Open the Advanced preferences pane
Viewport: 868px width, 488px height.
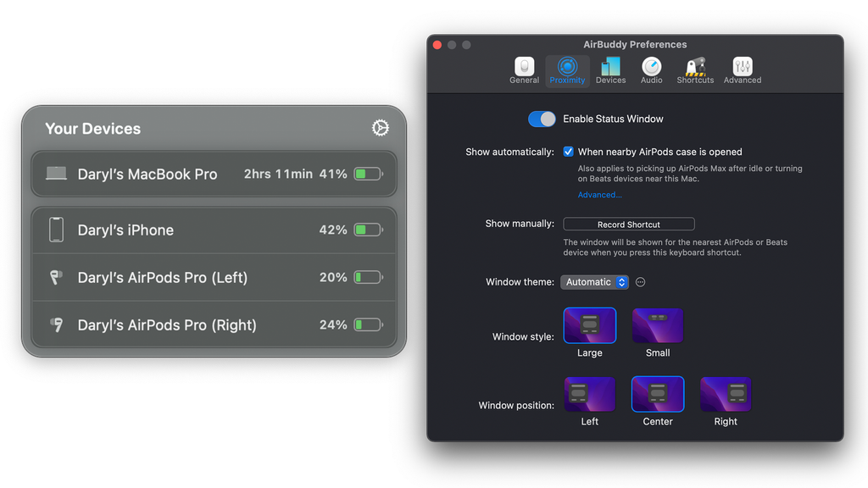(742, 69)
